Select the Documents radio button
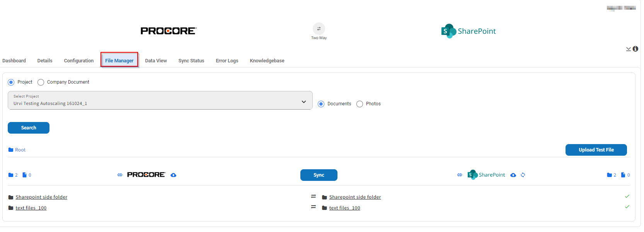 pos(321,104)
